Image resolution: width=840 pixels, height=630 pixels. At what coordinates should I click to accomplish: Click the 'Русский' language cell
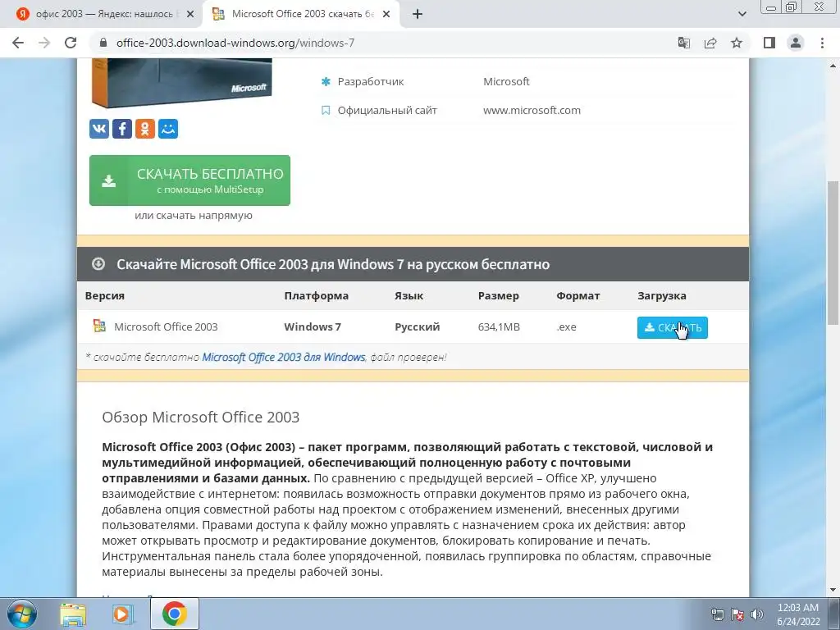418,326
